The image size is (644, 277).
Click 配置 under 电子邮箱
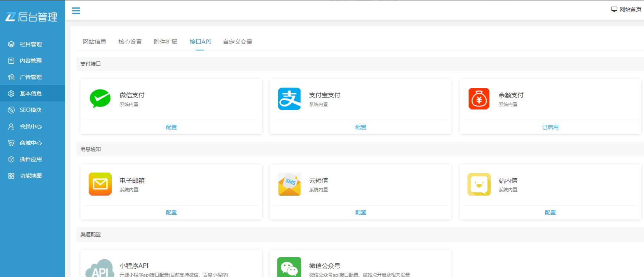click(171, 212)
